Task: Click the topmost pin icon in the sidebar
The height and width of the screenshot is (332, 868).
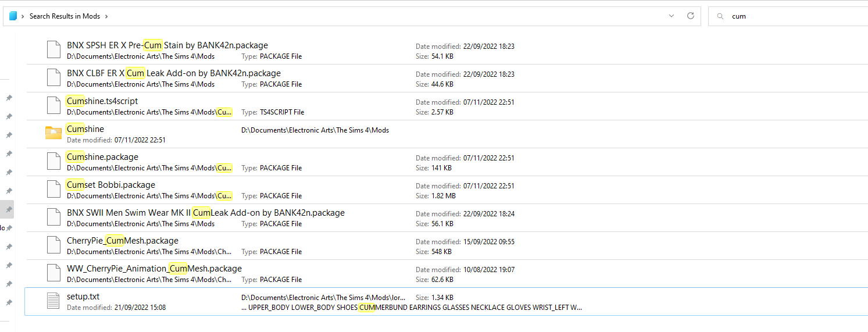Action: click(x=9, y=98)
